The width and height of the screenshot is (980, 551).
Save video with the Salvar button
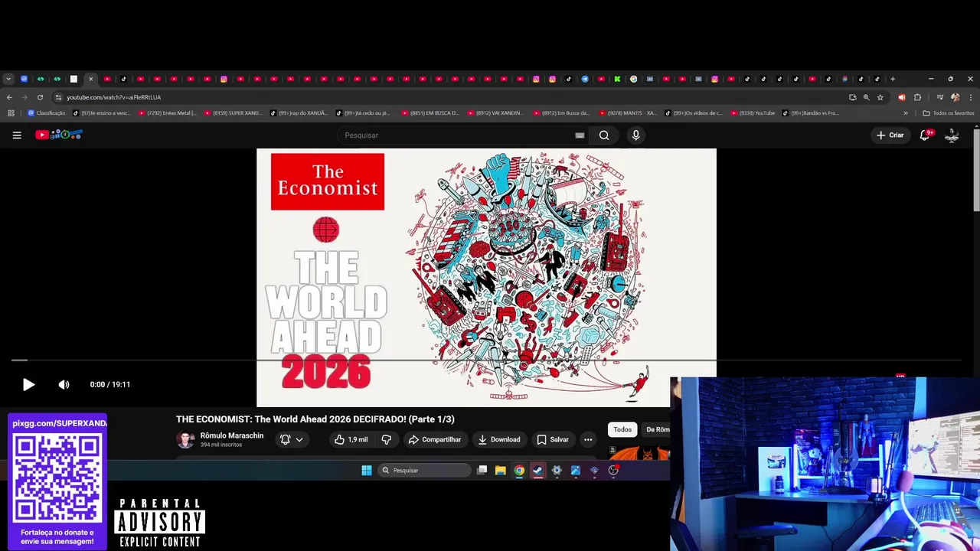(553, 439)
